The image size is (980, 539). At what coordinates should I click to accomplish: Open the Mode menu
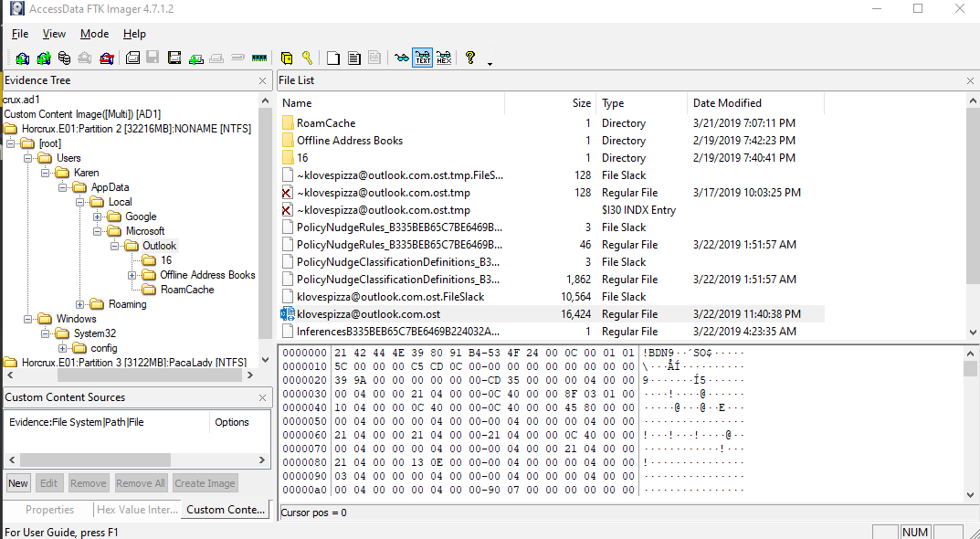94,34
